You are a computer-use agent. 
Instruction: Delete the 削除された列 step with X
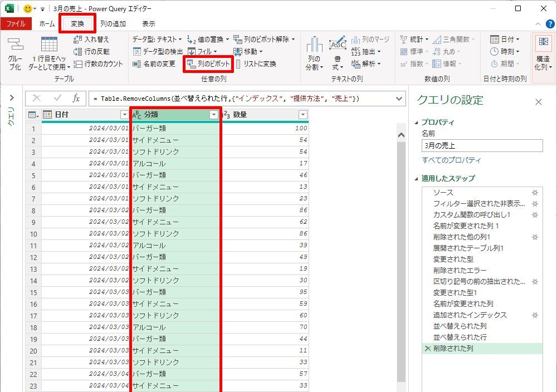(427, 349)
